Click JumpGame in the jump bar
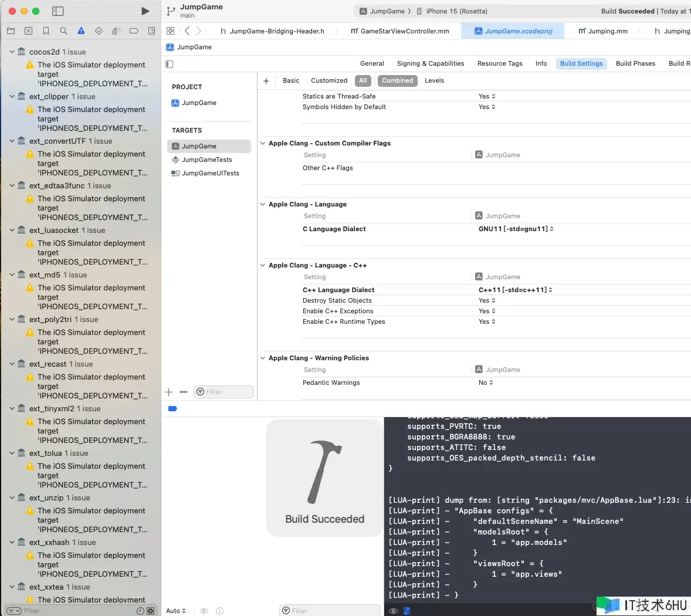 click(189, 47)
